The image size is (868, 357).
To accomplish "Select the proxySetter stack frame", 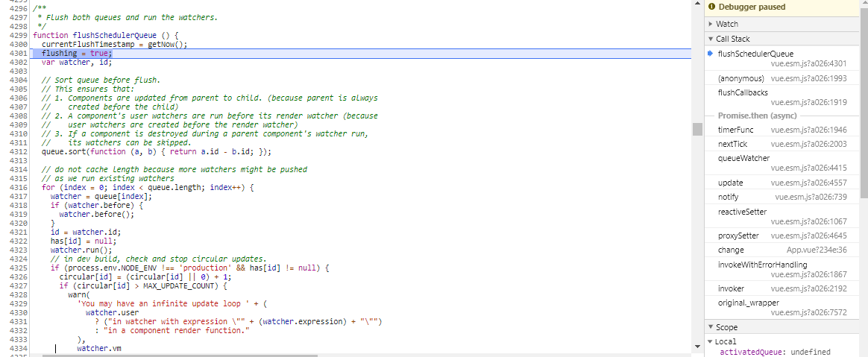I will (x=781, y=236).
